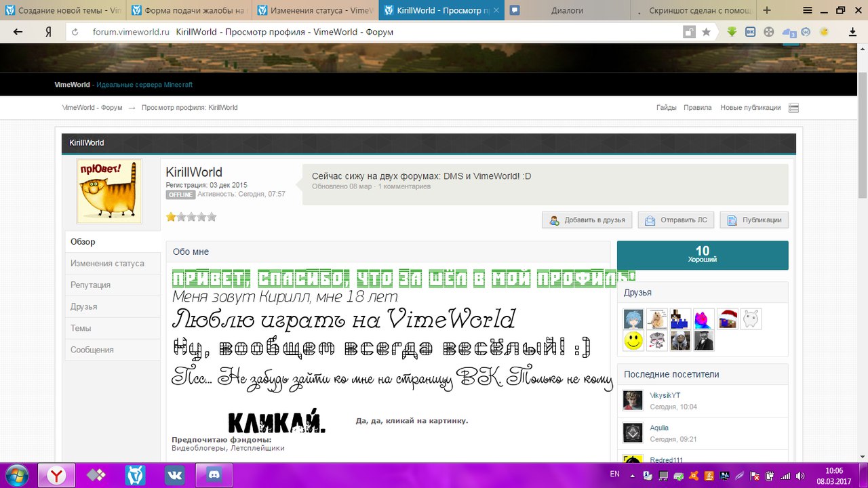
Task: Click KirillWorld cat avatar image
Action: tap(109, 192)
